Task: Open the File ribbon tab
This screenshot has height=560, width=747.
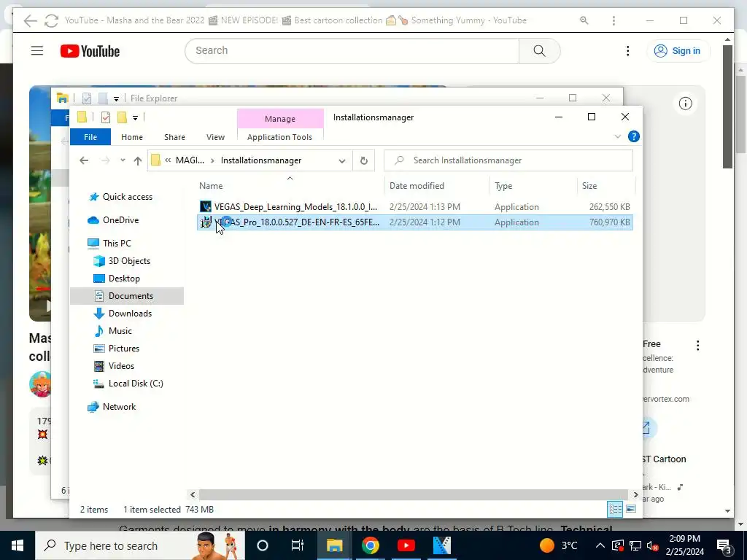Action: point(90,137)
